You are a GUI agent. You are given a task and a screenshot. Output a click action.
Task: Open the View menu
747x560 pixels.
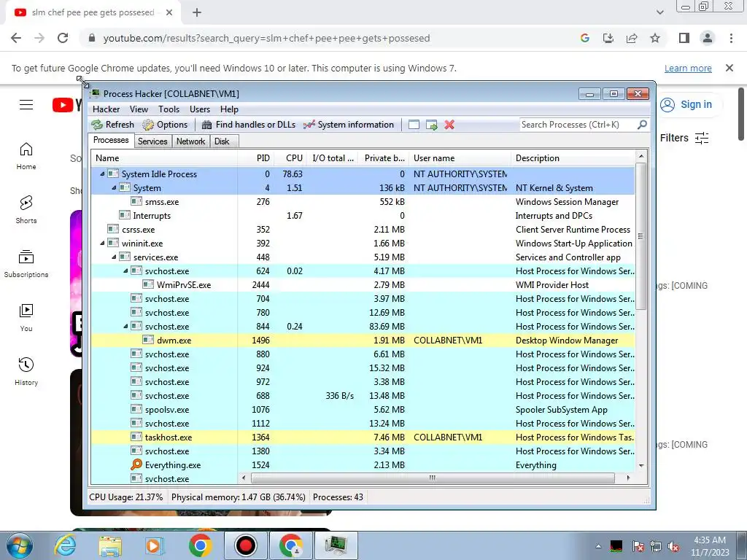point(139,109)
